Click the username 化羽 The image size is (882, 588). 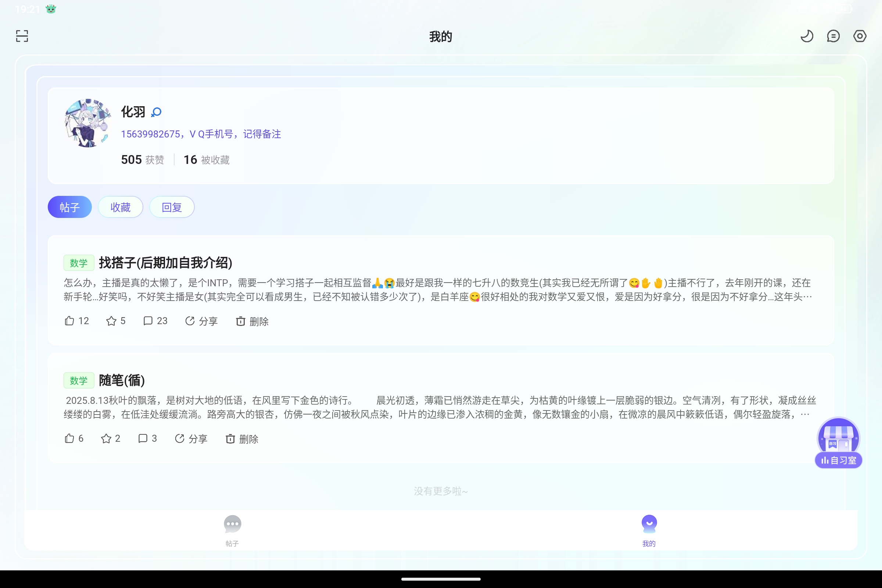(x=133, y=112)
